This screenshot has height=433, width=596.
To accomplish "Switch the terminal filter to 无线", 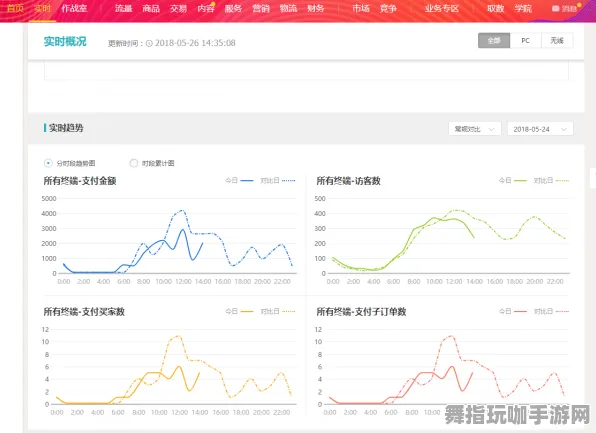I will point(557,40).
